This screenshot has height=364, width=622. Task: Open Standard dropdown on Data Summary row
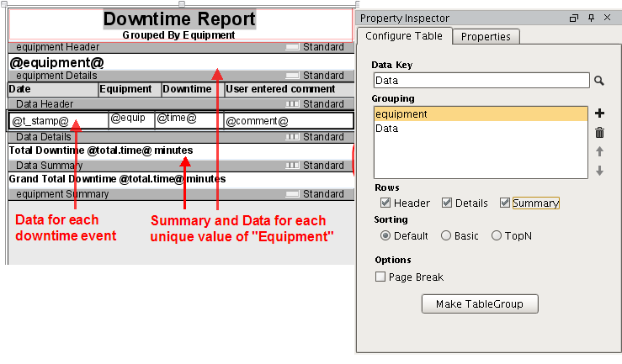coord(323,166)
